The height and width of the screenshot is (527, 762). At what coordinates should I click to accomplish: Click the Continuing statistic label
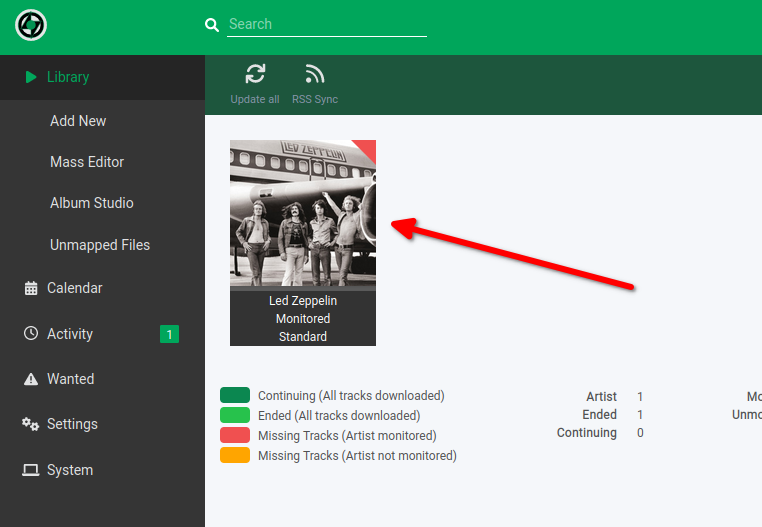tap(587, 433)
